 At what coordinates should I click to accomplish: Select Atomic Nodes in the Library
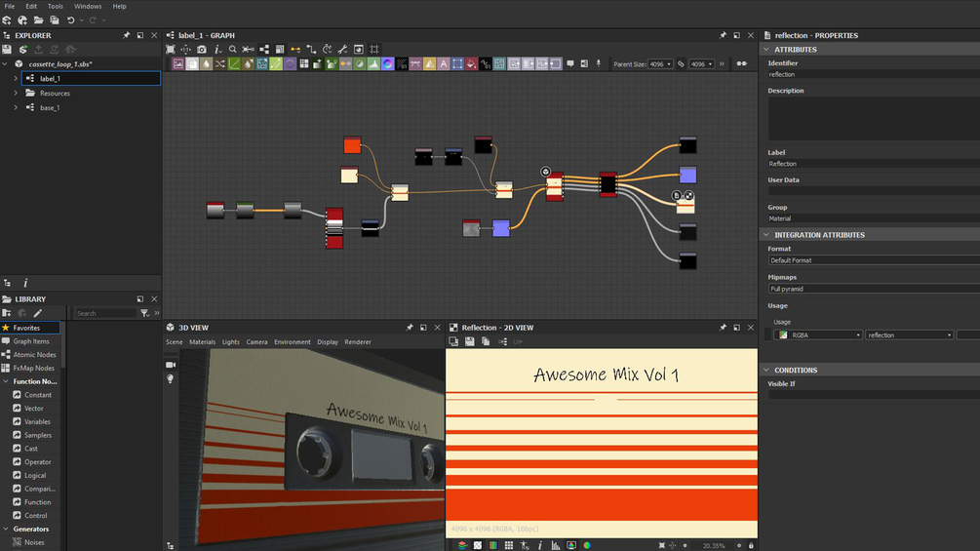pos(30,355)
